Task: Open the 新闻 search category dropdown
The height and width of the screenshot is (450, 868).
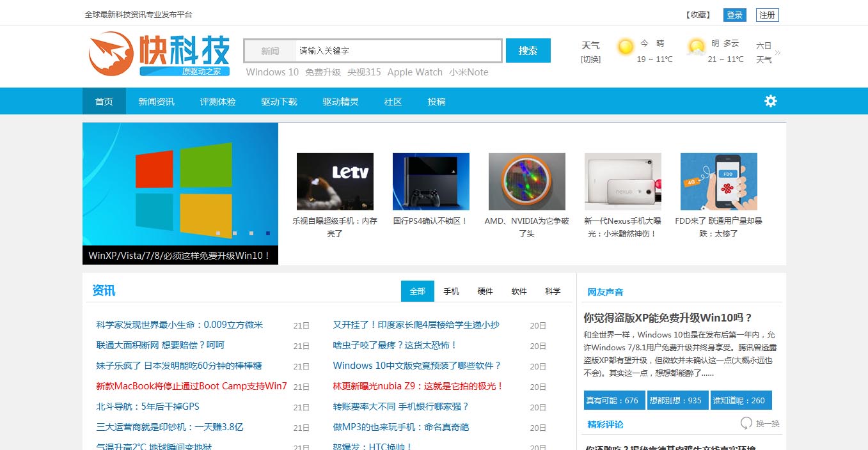Action: pos(270,51)
